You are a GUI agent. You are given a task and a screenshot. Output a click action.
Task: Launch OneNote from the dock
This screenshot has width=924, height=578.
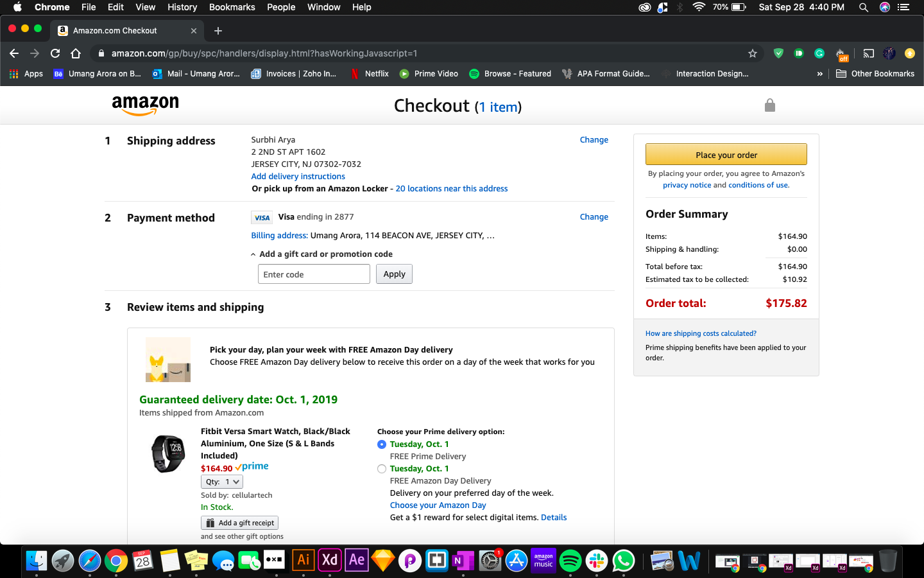pyautogui.click(x=463, y=560)
